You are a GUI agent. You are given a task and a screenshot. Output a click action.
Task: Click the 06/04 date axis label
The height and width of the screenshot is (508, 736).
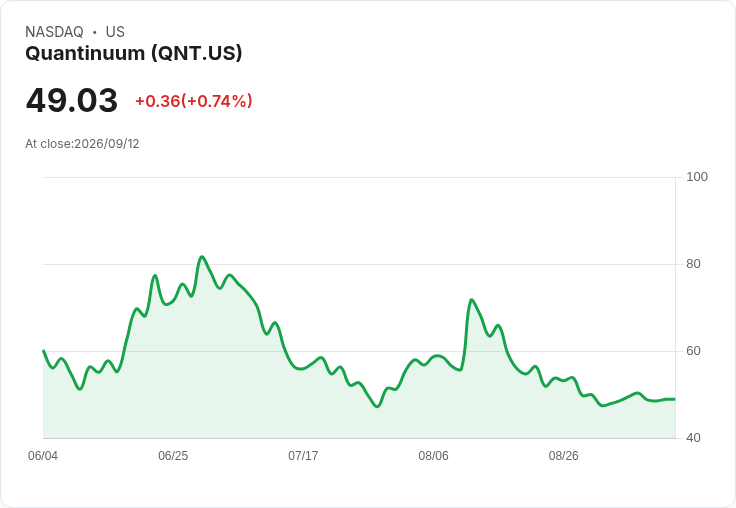tap(43, 456)
